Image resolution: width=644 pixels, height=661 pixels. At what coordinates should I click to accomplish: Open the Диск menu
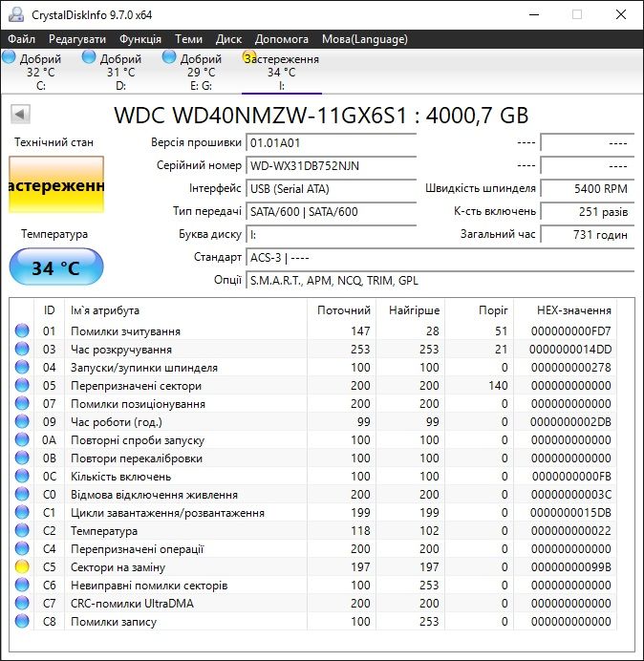click(x=228, y=39)
